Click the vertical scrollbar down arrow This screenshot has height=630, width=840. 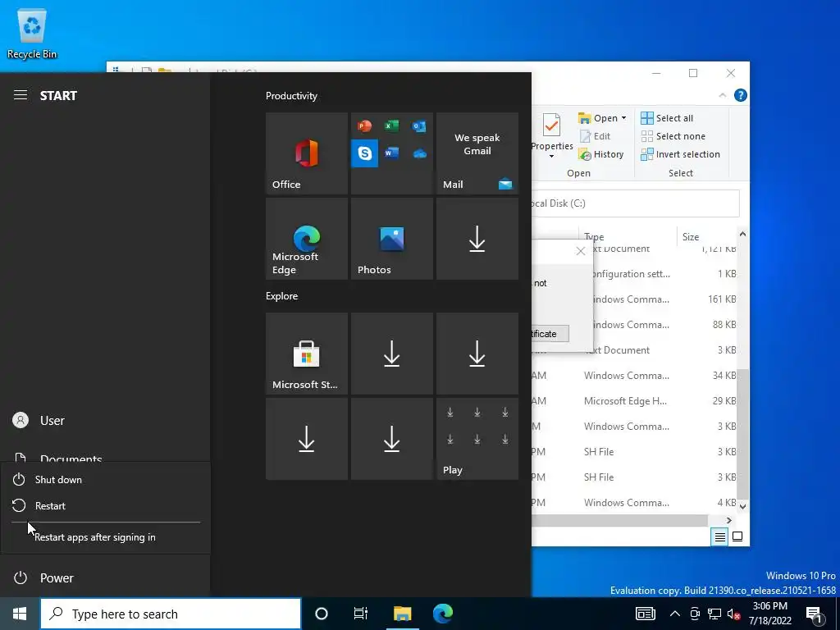point(742,505)
